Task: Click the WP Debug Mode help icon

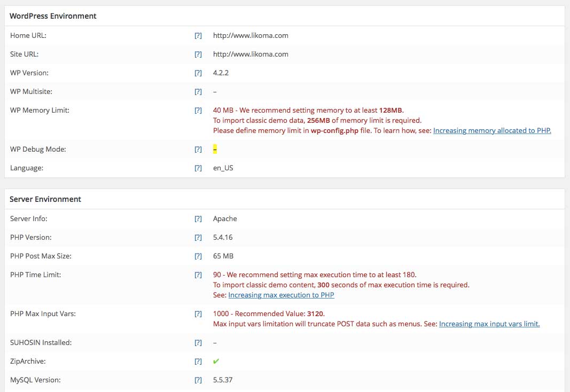Action: point(198,150)
